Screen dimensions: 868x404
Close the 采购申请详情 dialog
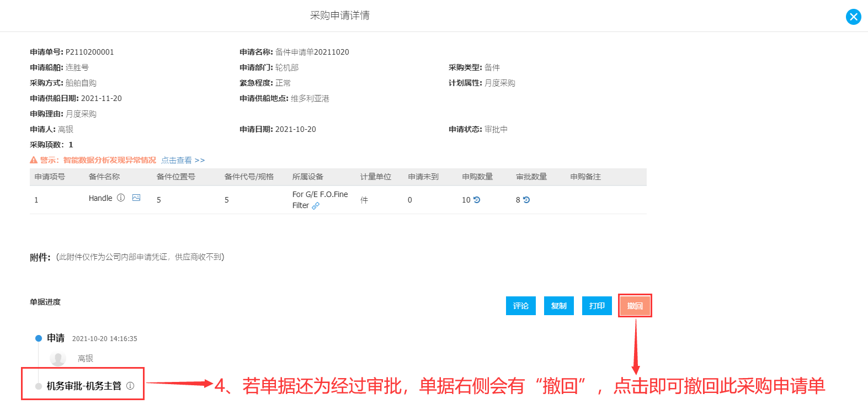(853, 17)
